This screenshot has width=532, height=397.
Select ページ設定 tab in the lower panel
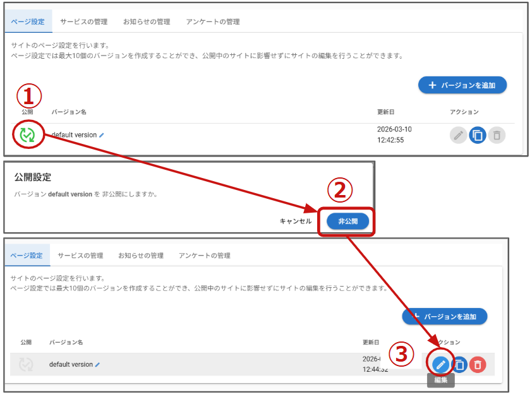tap(27, 256)
